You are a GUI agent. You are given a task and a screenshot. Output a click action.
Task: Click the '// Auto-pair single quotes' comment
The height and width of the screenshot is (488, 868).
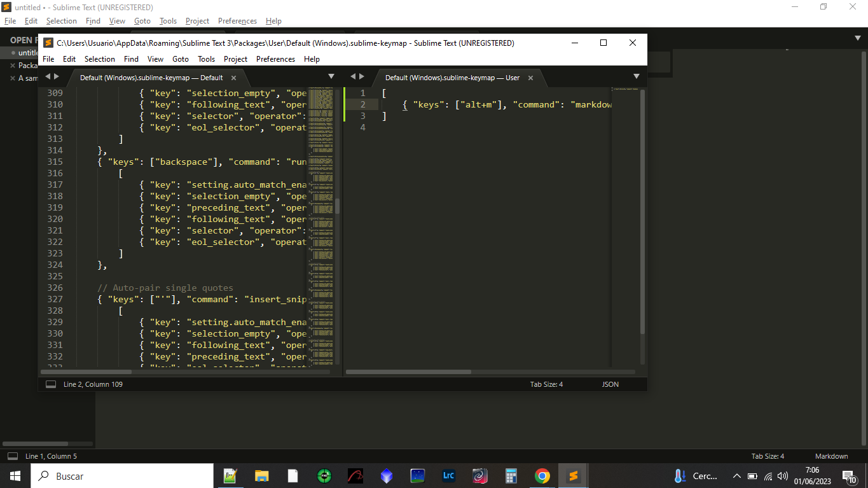(165, 288)
